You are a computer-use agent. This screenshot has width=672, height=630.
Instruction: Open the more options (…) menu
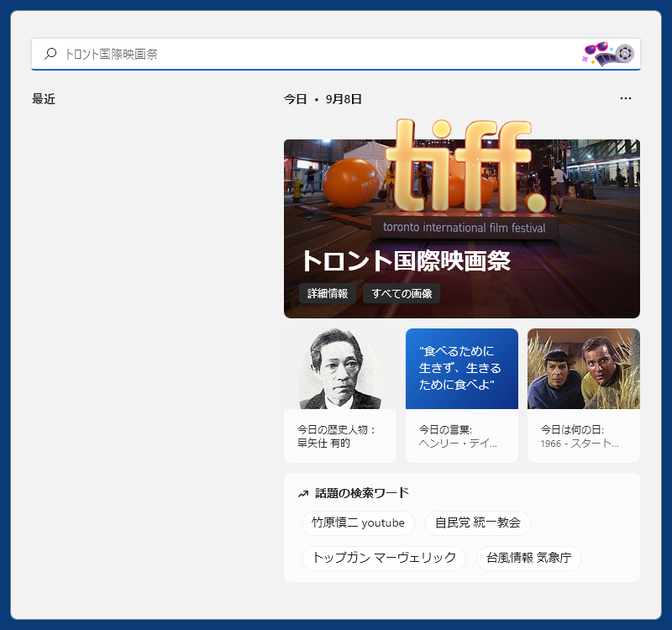click(626, 98)
